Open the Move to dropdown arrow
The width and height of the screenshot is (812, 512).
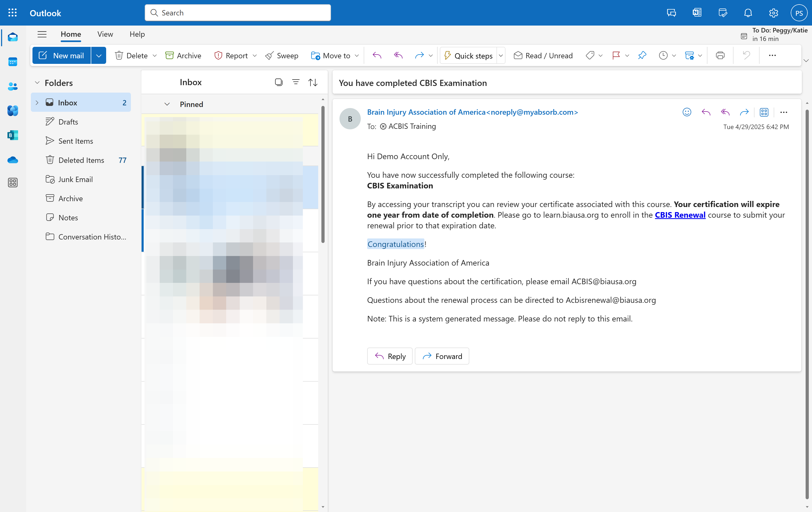tap(357, 55)
